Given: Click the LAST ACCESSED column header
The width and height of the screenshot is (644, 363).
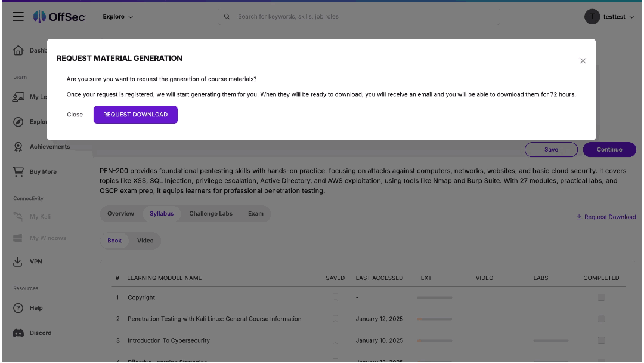Looking at the screenshot, I should point(379,278).
